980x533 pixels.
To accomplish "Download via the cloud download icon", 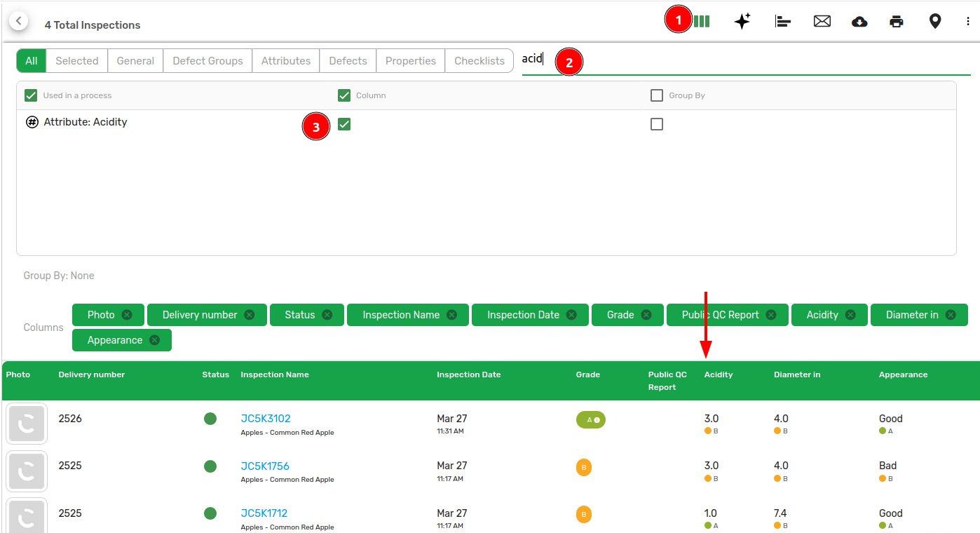I will (x=859, y=22).
